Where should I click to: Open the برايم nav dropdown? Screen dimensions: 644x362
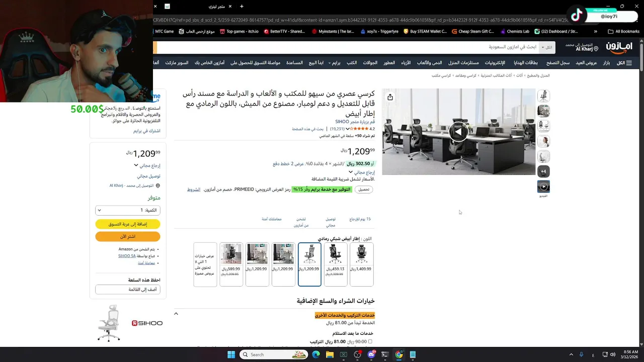[335, 63]
